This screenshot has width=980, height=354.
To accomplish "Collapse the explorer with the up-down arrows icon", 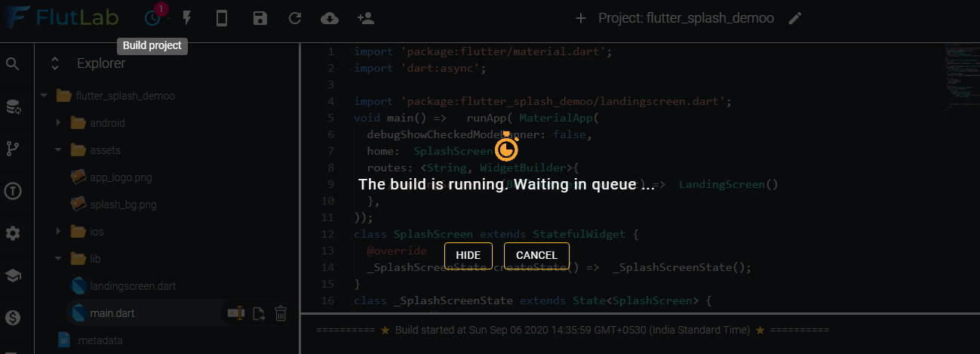I will click(x=54, y=64).
